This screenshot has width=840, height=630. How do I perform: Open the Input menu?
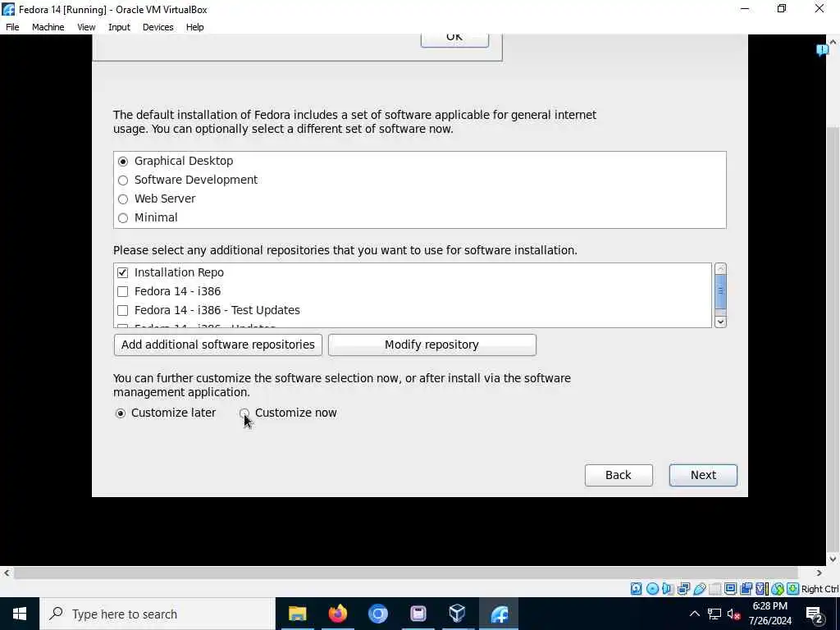(119, 27)
